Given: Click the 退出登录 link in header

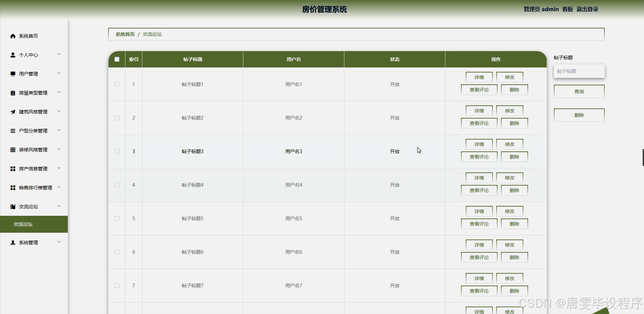Looking at the screenshot, I should coord(587,9).
